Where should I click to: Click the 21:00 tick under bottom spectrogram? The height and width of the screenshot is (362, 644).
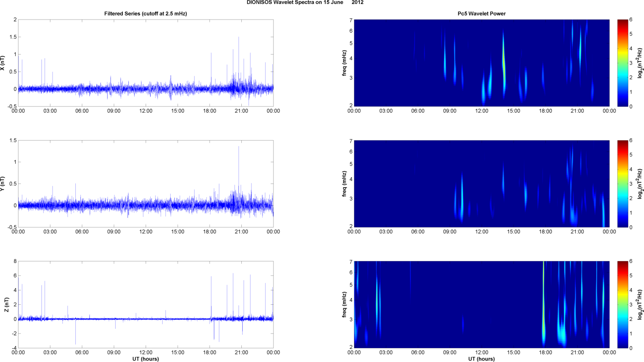[577, 353]
